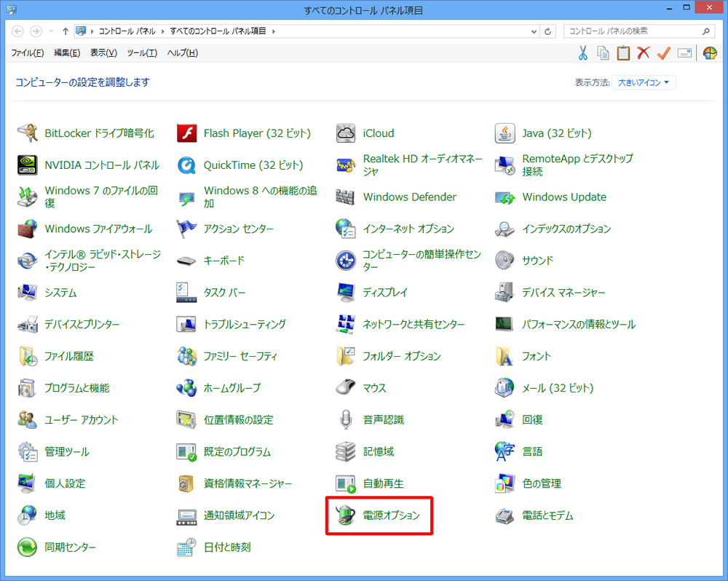The height and width of the screenshot is (581, 728).
Task: Open the Windows Defender wall icon
Action: (x=345, y=197)
